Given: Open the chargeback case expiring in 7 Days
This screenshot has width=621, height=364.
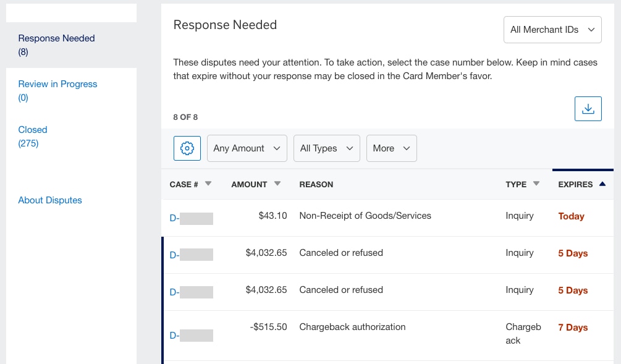Looking at the screenshot, I should [191, 336].
